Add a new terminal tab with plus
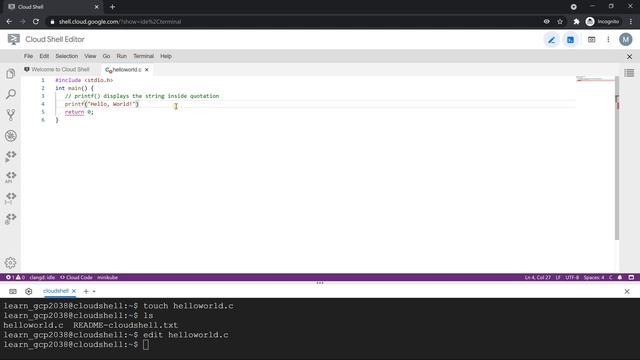This screenshot has width=640, height=360. [x=86, y=291]
